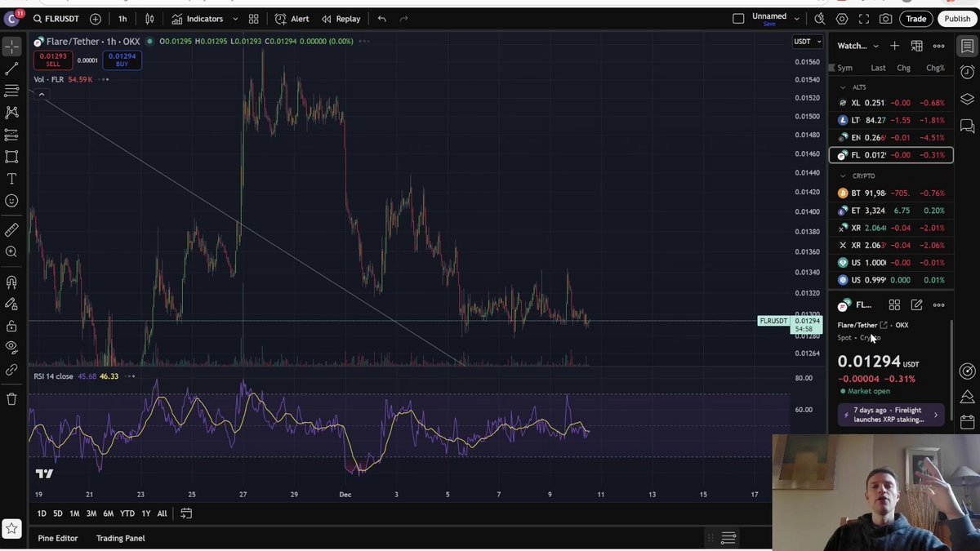Lock all drawing tools

click(11, 327)
